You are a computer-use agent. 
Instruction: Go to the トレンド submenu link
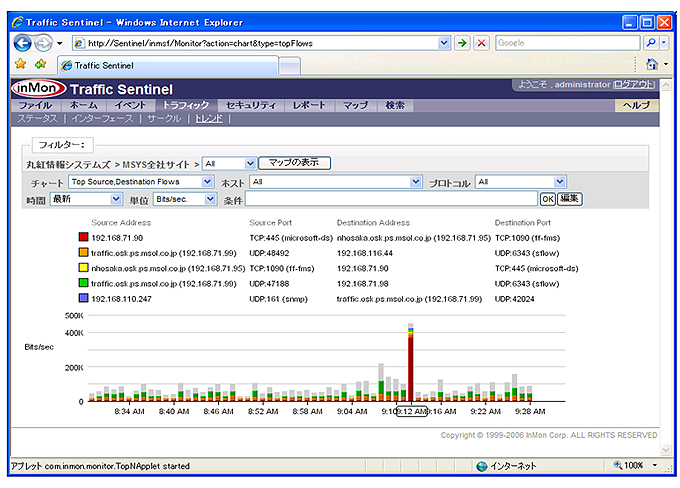click(209, 119)
